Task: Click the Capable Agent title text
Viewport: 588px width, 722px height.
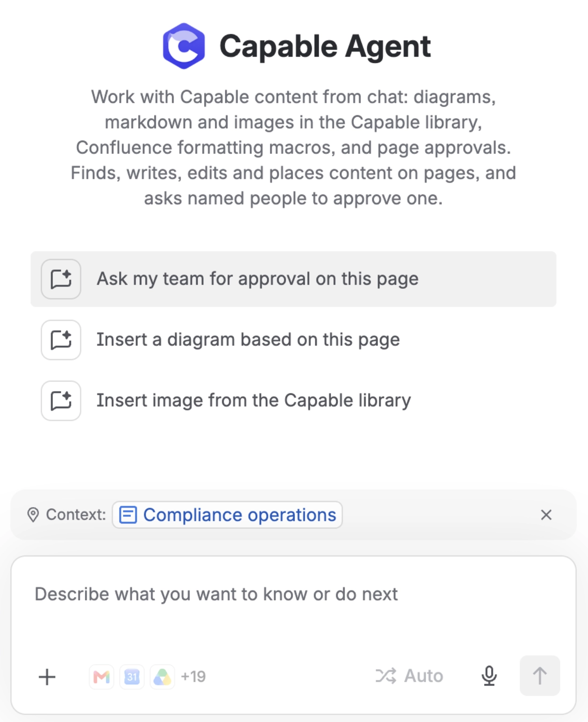Action: pos(325,46)
